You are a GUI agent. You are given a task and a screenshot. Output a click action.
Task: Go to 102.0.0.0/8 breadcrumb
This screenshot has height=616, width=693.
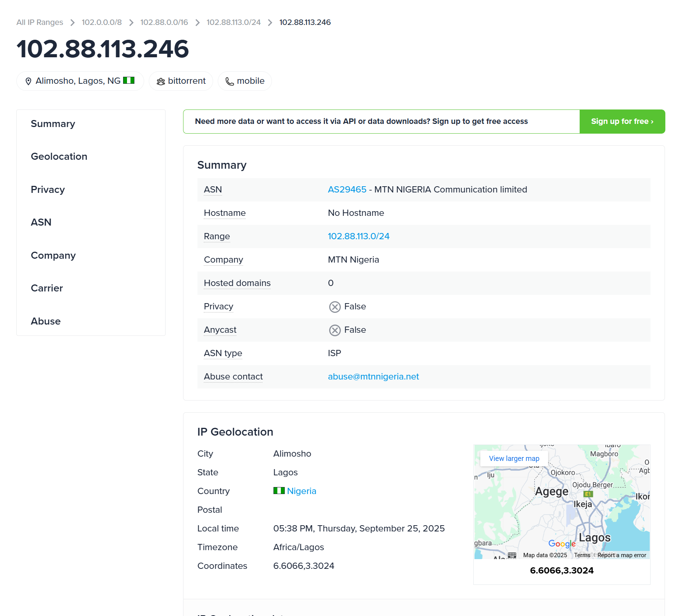click(x=102, y=22)
